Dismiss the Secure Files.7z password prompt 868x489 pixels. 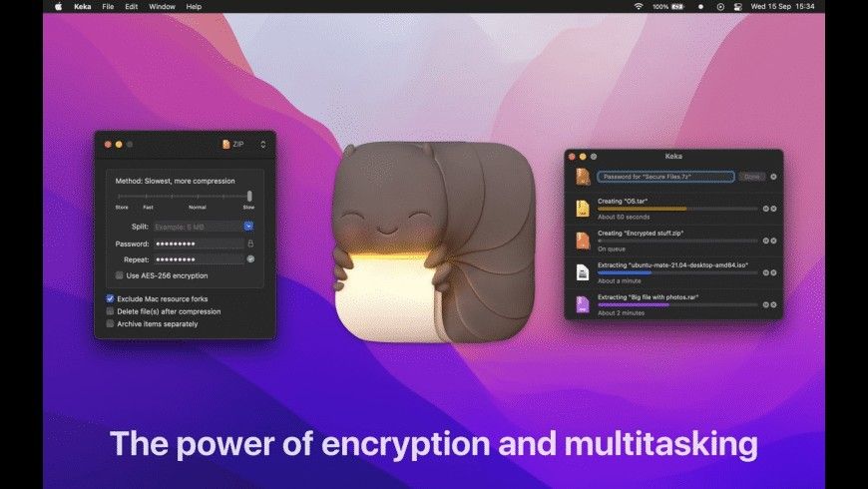click(x=773, y=177)
